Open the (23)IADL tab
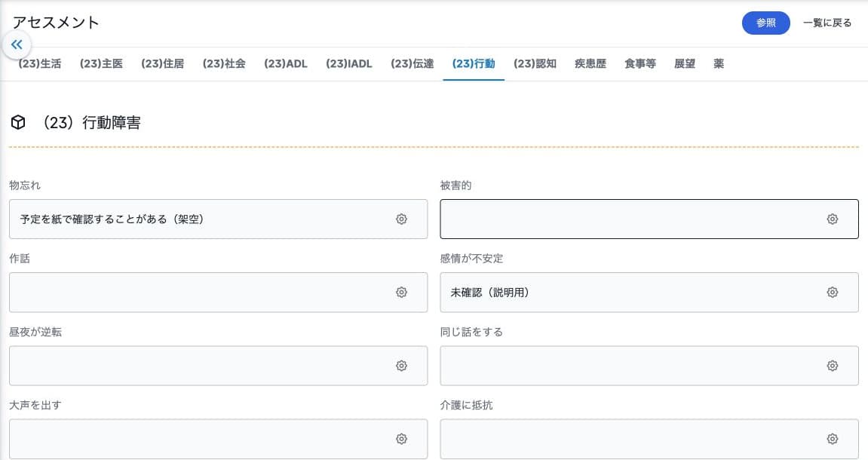Viewport: 868px width, 460px height. coord(348,63)
